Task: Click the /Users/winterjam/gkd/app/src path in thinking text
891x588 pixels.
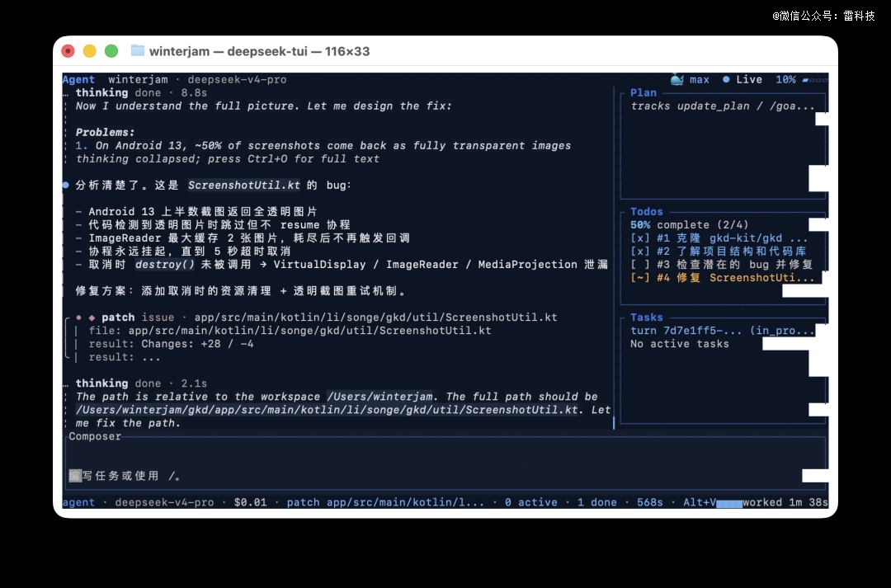Action: click(327, 410)
